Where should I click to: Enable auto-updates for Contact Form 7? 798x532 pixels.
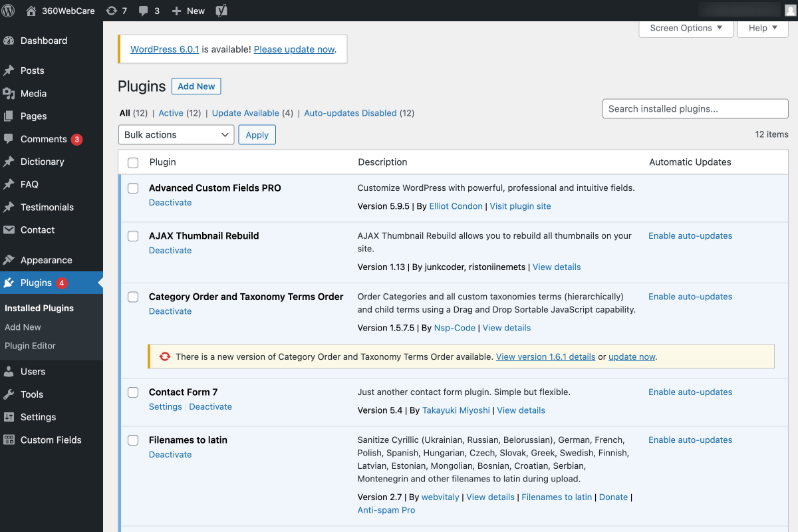(x=690, y=392)
